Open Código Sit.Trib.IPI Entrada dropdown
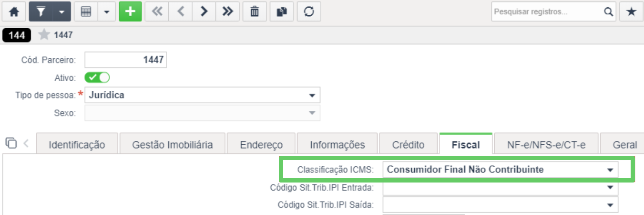This screenshot has height=215, width=644. tap(500, 188)
